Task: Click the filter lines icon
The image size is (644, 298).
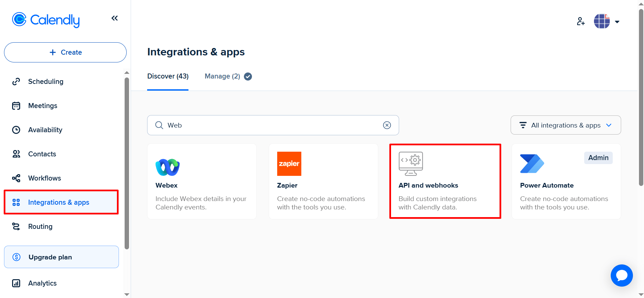Action: [x=523, y=125]
